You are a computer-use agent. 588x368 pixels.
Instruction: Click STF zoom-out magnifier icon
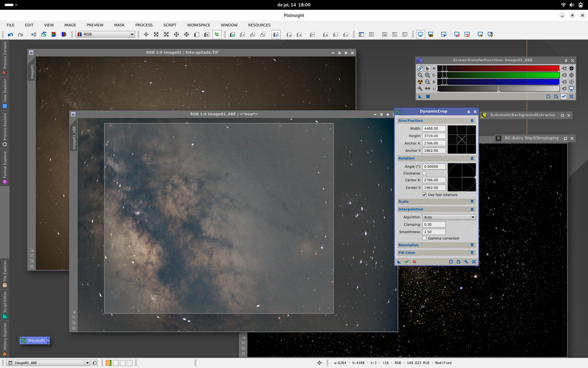click(x=427, y=82)
